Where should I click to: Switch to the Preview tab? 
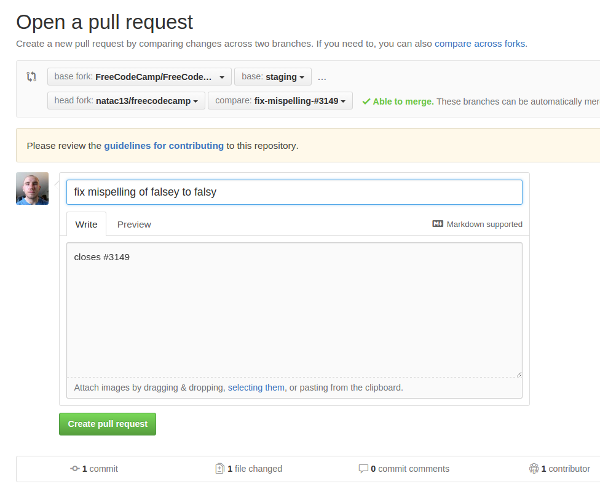pyautogui.click(x=134, y=224)
